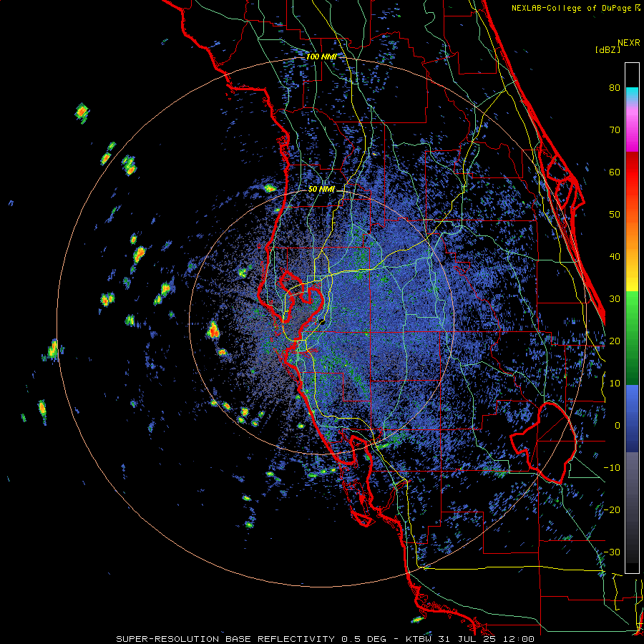Image resolution: width=644 pixels, height=644 pixels.
Task: Click the NEXR label above the color scale
Action: coord(628,43)
